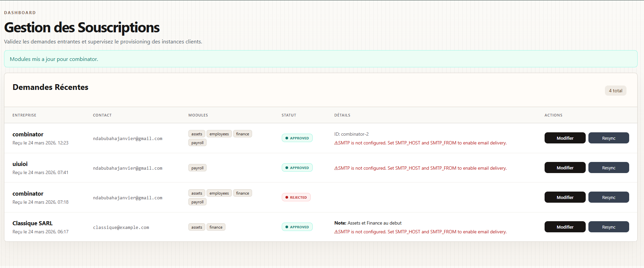This screenshot has width=644, height=268.
Task: Select the payroll tag in the uiuioi row
Action: tap(197, 168)
